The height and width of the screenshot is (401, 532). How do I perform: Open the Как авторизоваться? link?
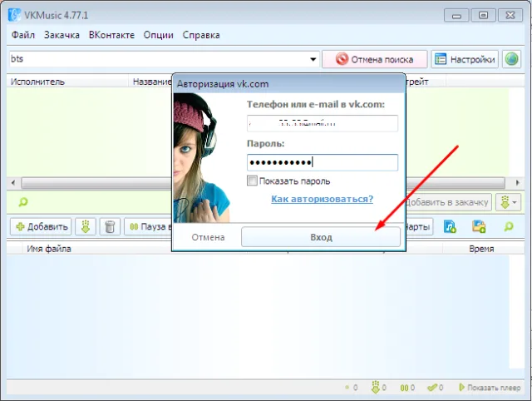click(x=322, y=199)
